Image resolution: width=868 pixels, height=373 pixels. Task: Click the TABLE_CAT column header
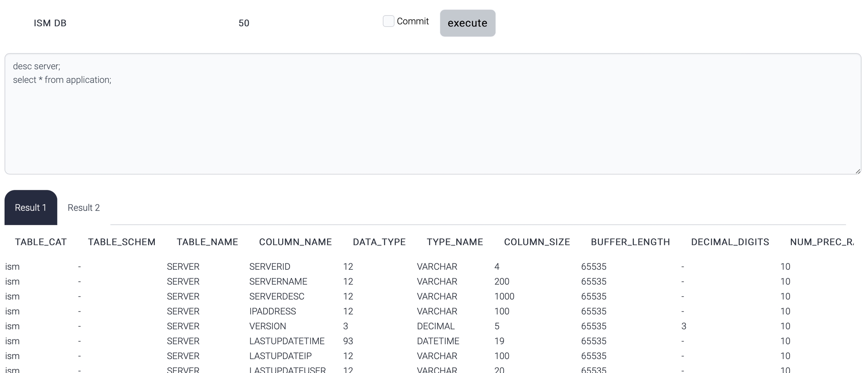[41, 242]
